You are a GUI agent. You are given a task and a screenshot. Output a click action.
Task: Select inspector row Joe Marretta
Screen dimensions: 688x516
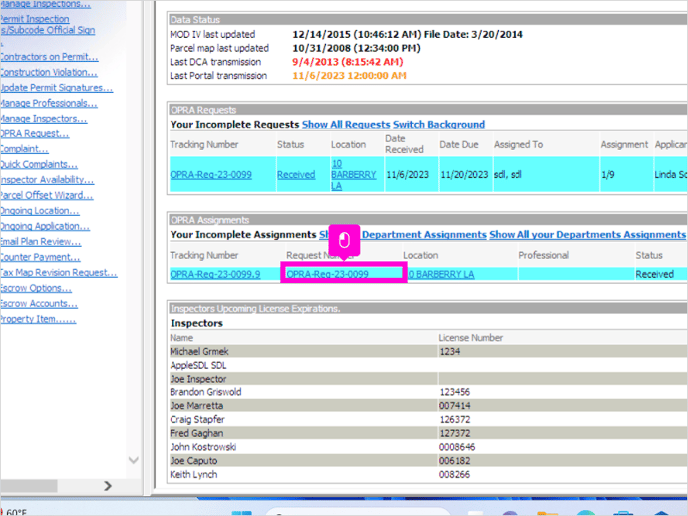(428, 405)
